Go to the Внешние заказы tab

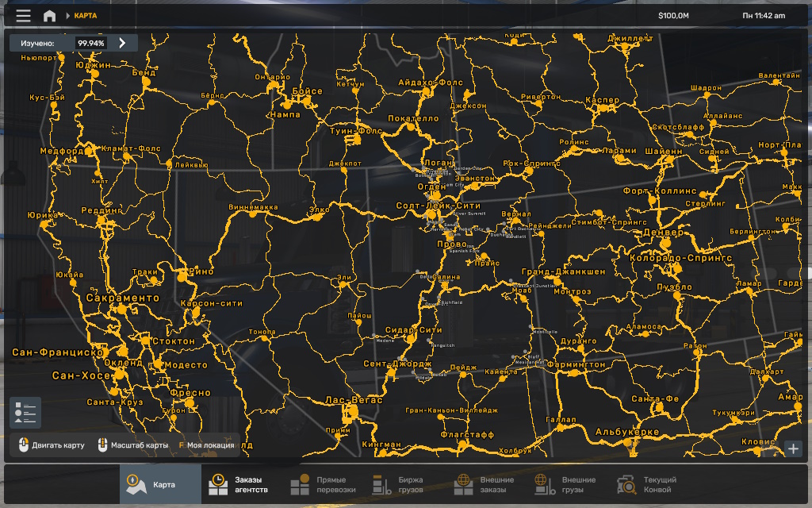pyautogui.click(x=484, y=484)
